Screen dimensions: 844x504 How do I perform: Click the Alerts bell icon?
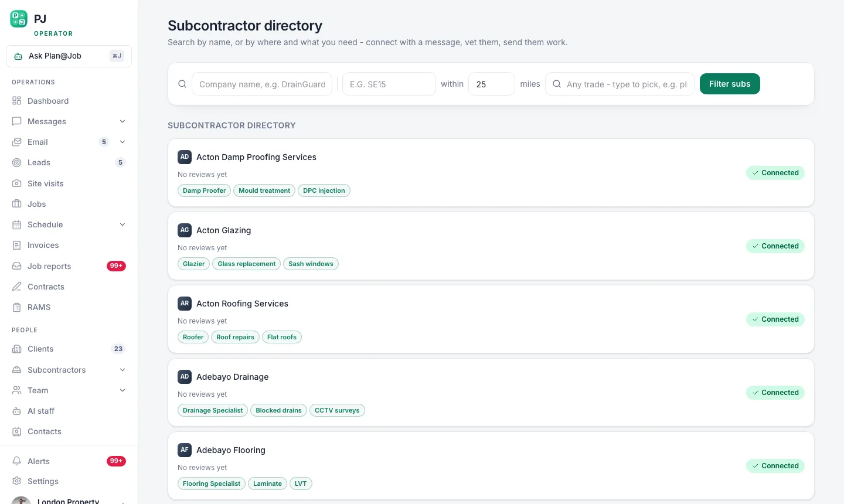point(16,461)
